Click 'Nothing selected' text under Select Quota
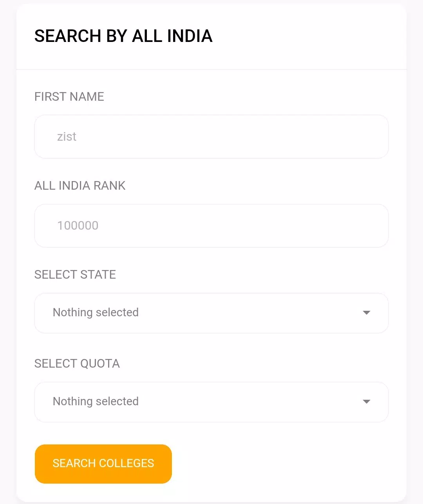The height and width of the screenshot is (504, 423). pyautogui.click(x=96, y=401)
